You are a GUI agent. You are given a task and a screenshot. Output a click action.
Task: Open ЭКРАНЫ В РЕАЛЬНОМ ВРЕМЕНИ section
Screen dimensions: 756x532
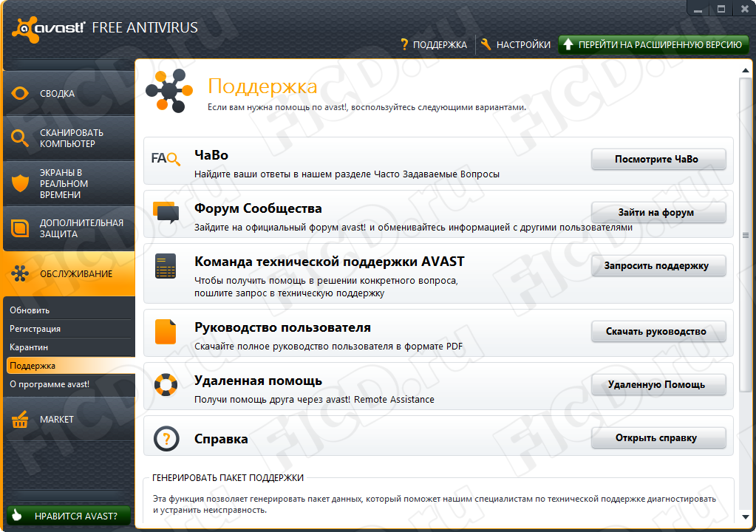pos(69,183)
